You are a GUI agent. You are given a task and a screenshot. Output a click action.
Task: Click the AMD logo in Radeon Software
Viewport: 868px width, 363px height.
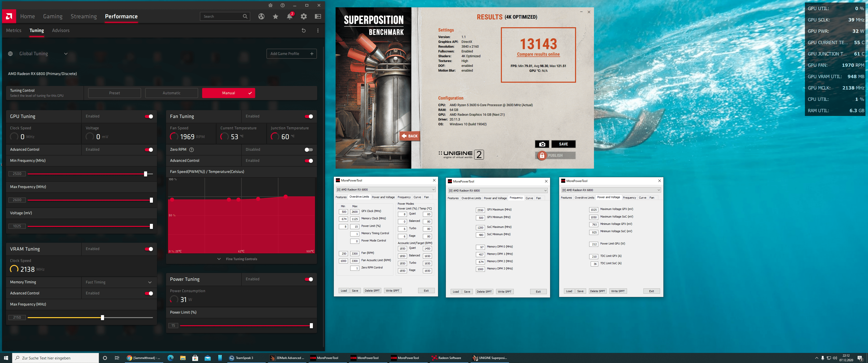coord(9,16)
